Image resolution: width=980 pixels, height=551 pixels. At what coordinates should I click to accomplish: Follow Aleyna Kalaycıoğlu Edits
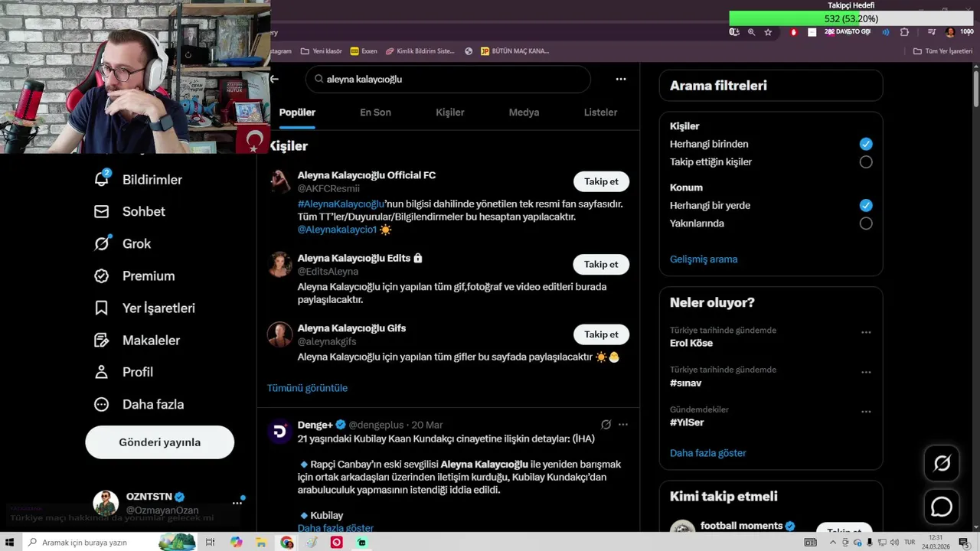pos(601,264)
